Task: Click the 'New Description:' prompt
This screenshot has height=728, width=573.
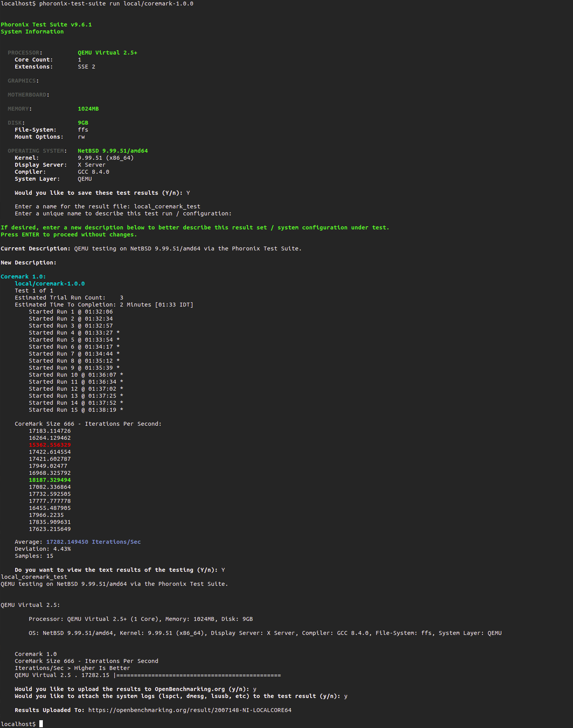Action: point(28,263)
